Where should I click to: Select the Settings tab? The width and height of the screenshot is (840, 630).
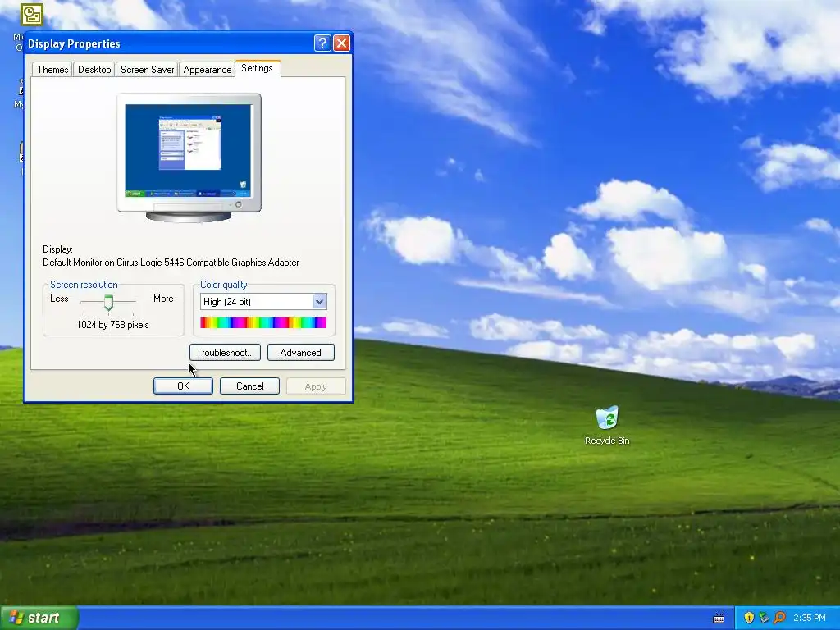(x=257, y=68)
